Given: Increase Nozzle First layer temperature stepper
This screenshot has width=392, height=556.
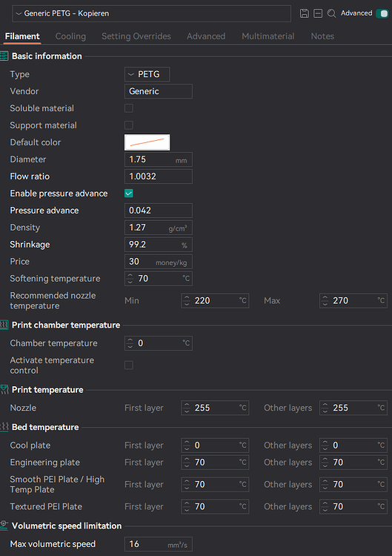Looking at the screenshot, I should coord(187,405).
